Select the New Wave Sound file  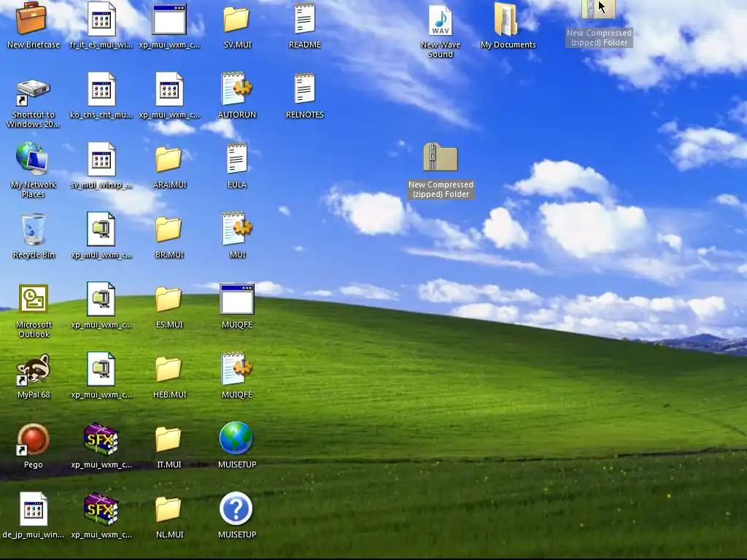coord(441,20)
